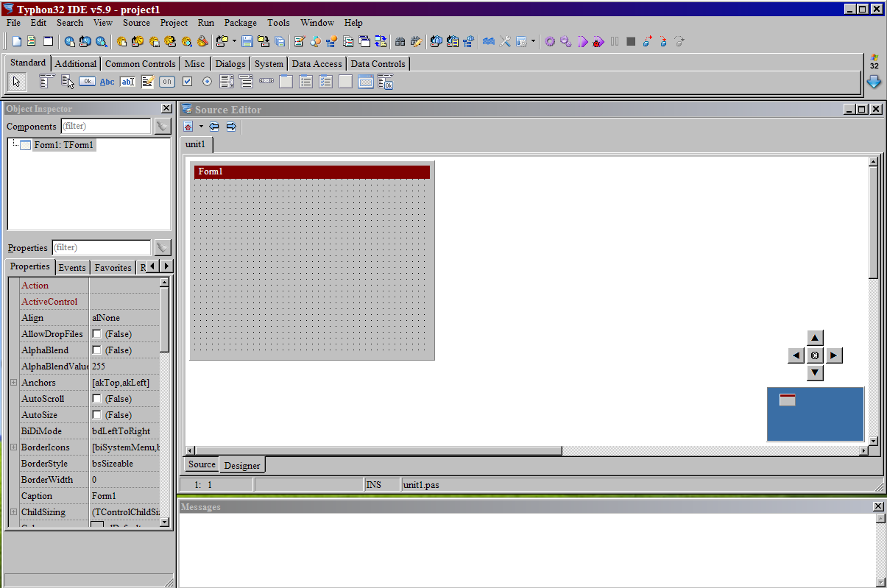
Task: Select Form1: TForm1 in component tree
Action: pos(63,145)
